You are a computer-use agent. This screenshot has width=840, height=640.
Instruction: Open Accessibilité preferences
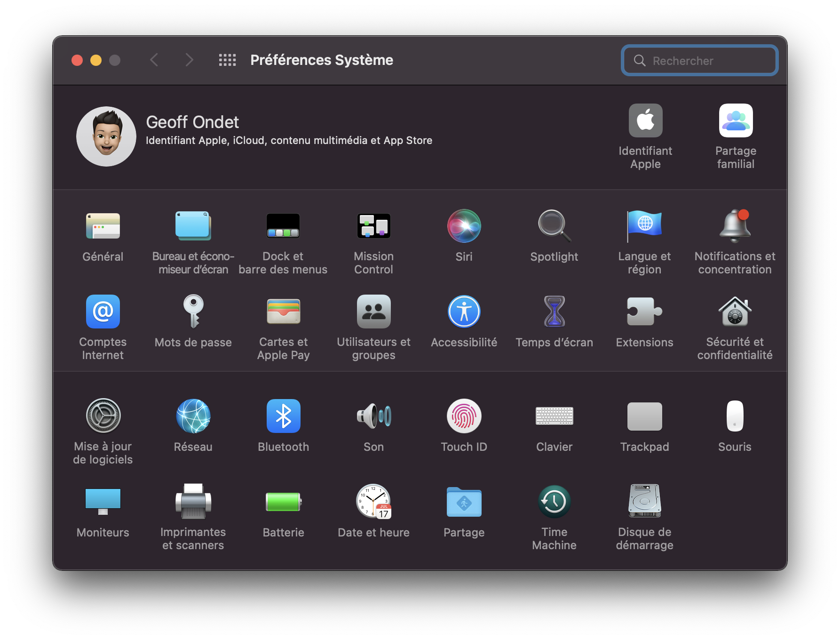coord(464,312)
